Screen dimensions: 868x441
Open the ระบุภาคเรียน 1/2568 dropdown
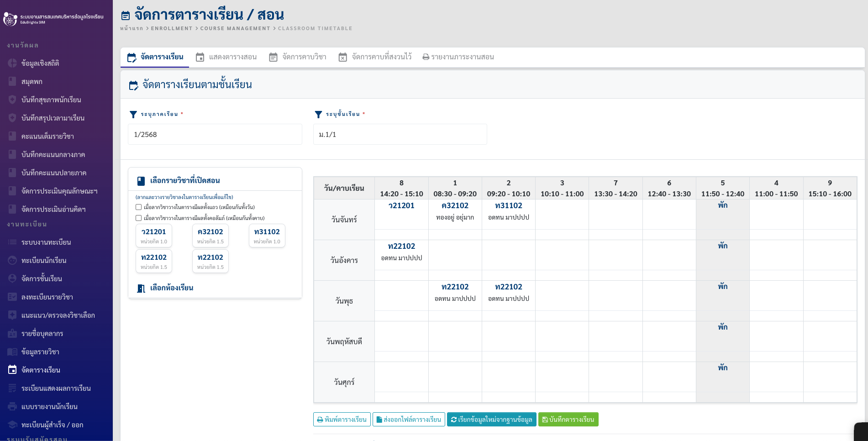coord(215,135)
